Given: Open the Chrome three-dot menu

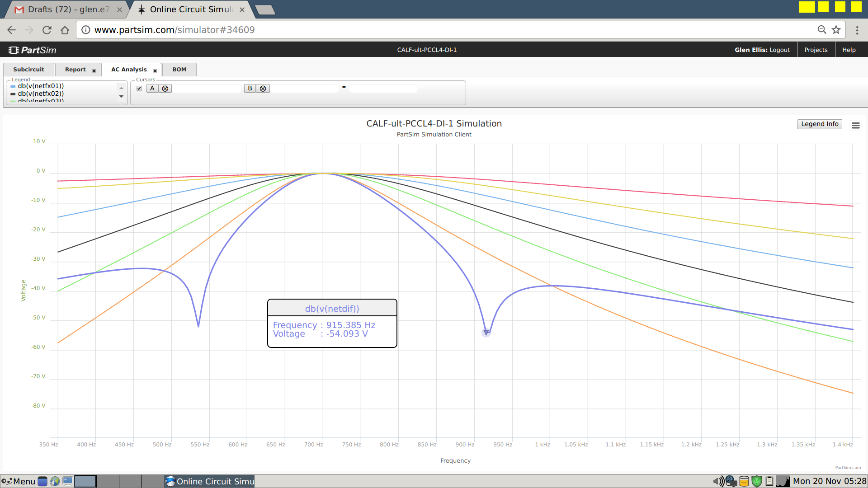Looking at the screenshot, I should point(857,30).
